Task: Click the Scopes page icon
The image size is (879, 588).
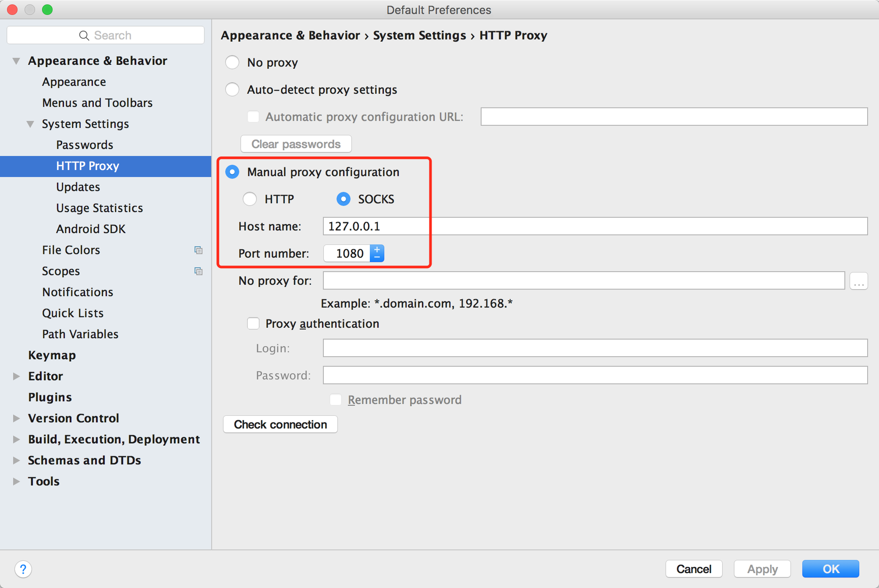Action: 197,270
